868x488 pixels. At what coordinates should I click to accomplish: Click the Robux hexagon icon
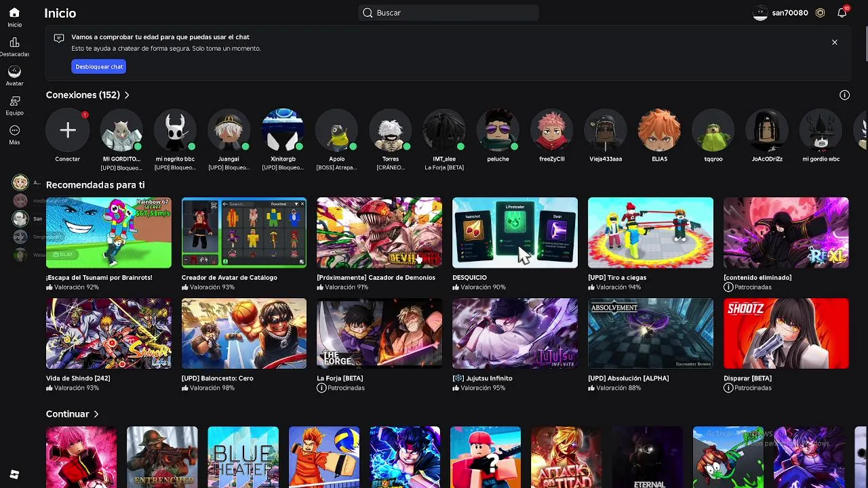821,13
